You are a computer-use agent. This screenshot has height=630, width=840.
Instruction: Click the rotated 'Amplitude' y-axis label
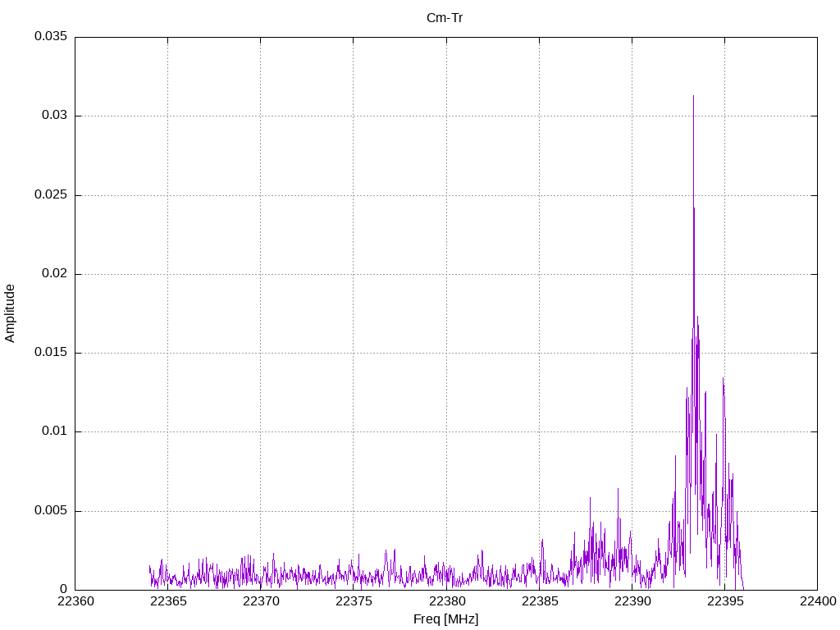(11, 313)
